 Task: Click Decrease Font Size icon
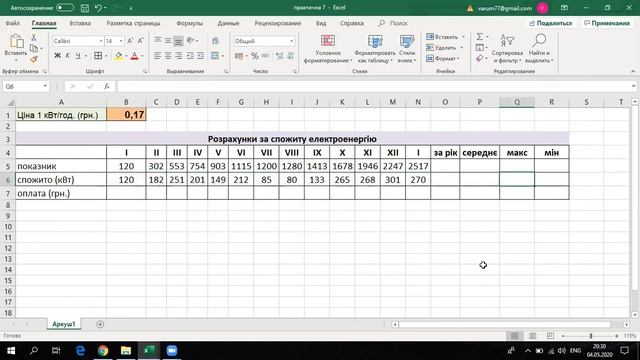140,41
